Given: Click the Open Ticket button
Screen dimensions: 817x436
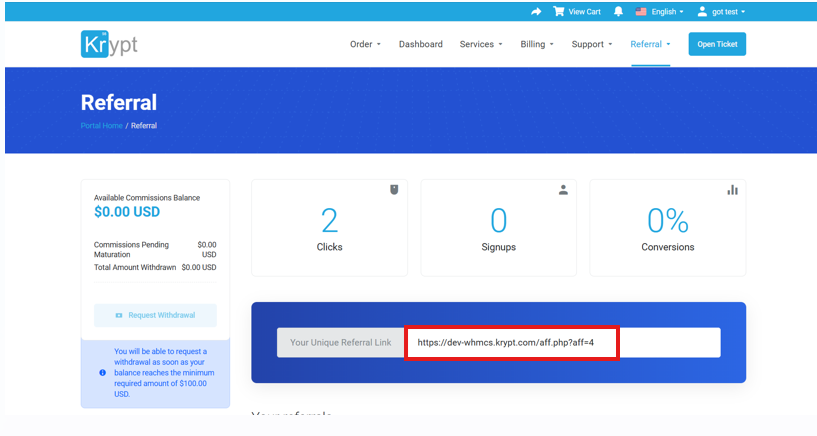Looking at the screenshot, I should 717,44.
